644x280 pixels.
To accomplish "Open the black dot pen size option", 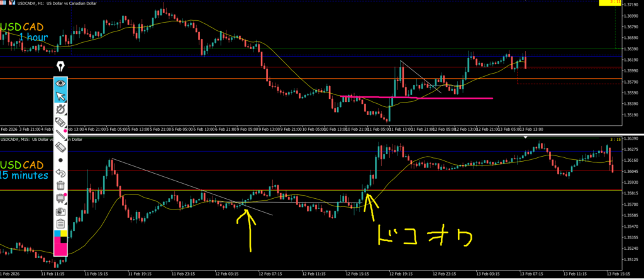I will 61,160.
